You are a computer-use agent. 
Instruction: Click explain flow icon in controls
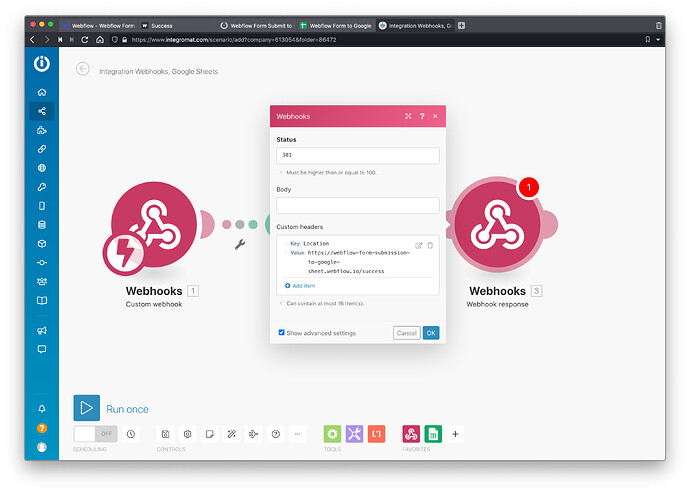coord(253,434)
